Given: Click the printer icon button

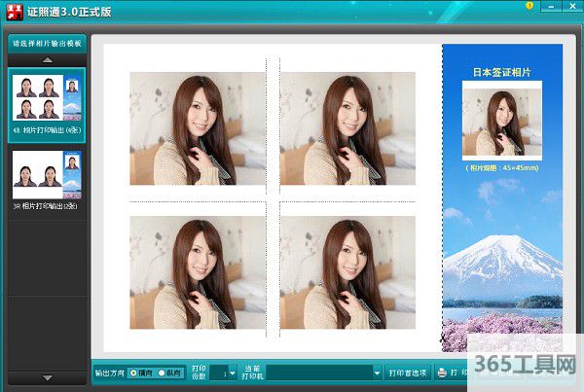Looking at the screenshot, I should click(x=443, y=373).
